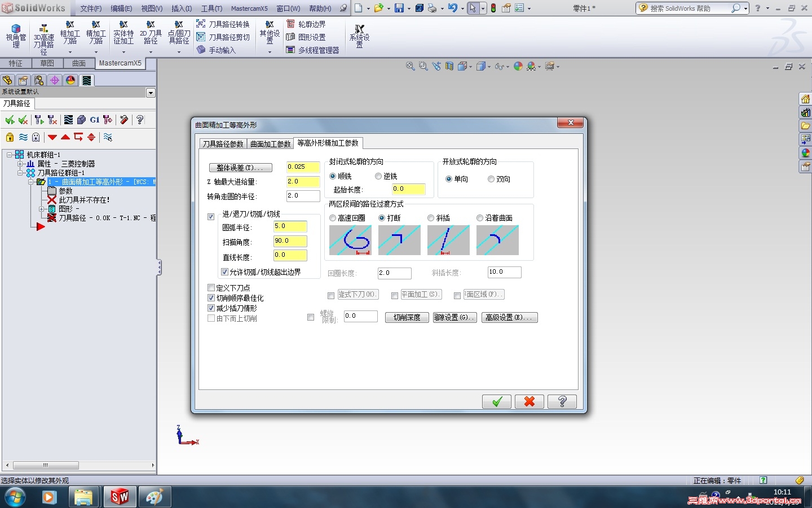Select 斜插 ramp transition radio button

click(x=431, y=218)
